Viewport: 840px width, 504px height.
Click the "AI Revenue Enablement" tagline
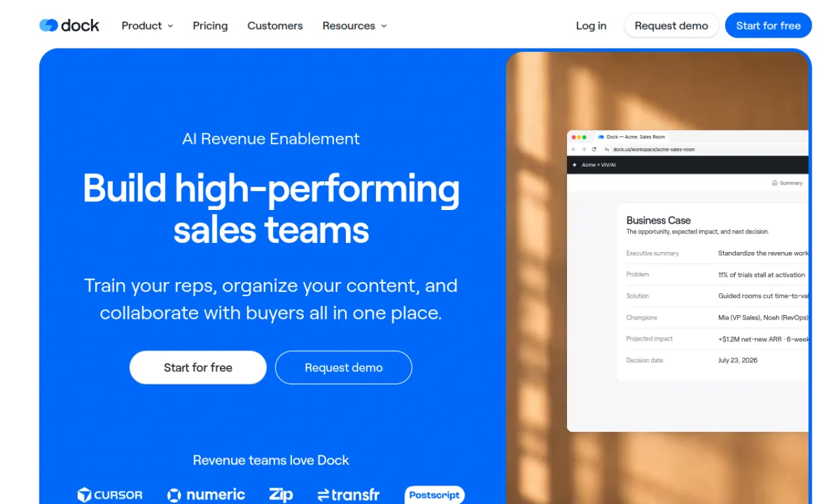pos(271,139)
